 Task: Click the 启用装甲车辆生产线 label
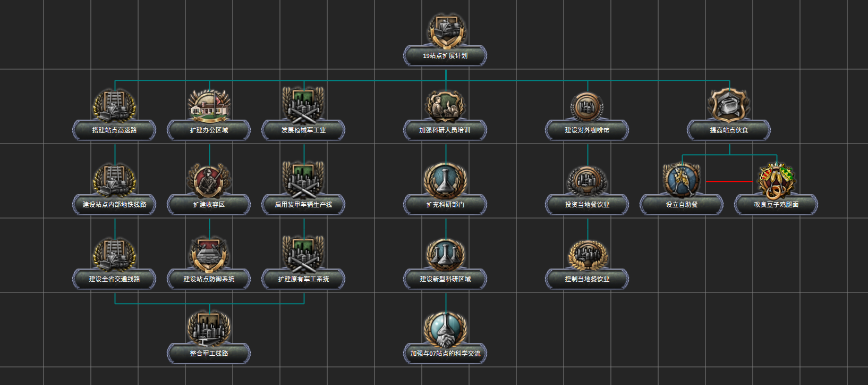pos(304,205)
